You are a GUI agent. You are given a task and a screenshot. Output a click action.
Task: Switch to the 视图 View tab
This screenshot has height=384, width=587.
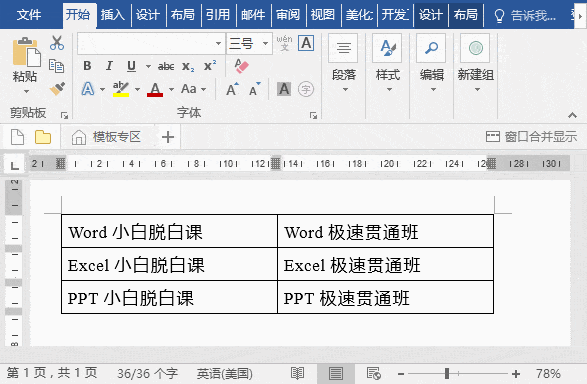pos(323,15)
